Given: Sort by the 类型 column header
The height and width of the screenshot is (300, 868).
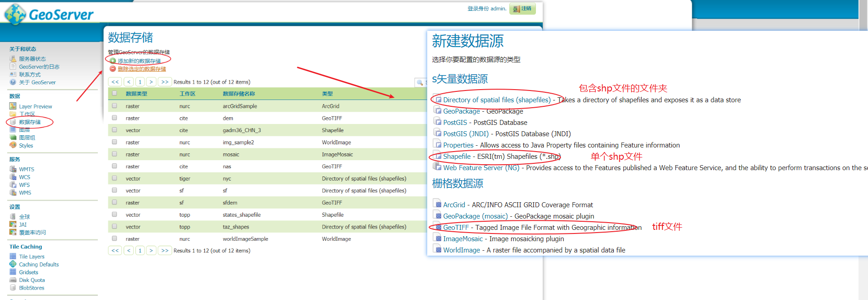Looking at the screenshot, I should 327,94.
